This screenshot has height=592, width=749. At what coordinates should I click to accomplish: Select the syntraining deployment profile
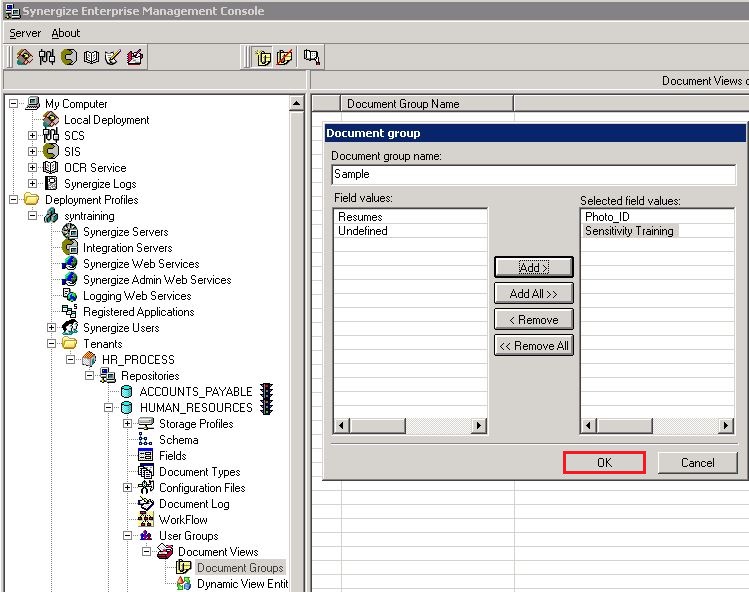tap(89, 216)
